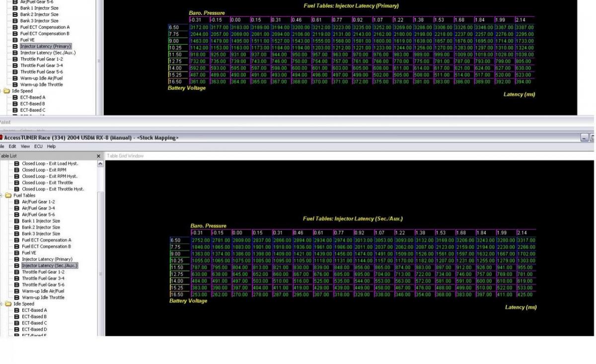Click the Fuel Tables folder icon in lower window
The width and height of the screenshot is (596, 364).
8,196
